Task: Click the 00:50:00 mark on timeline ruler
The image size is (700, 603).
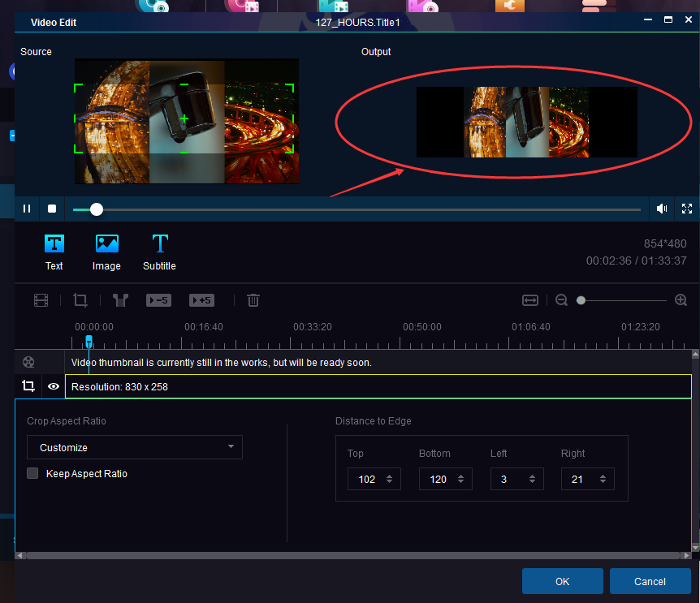Action: [422, 327]
